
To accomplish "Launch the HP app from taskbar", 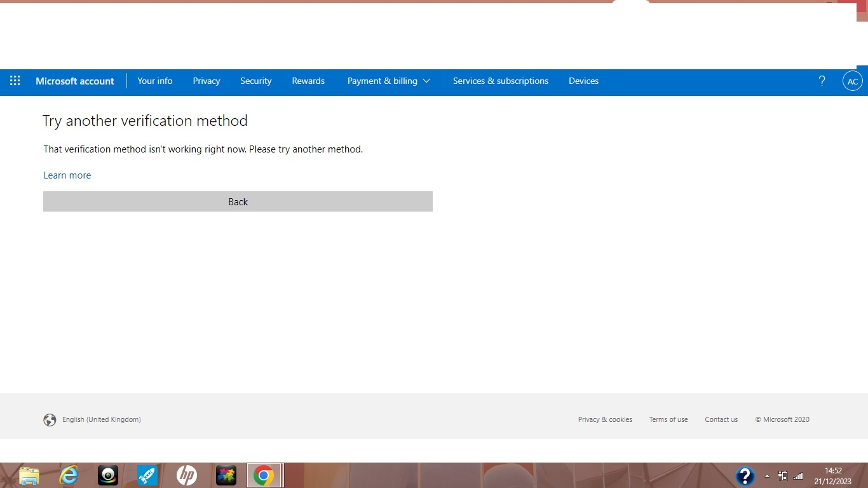I will click(x=187, y=475).
